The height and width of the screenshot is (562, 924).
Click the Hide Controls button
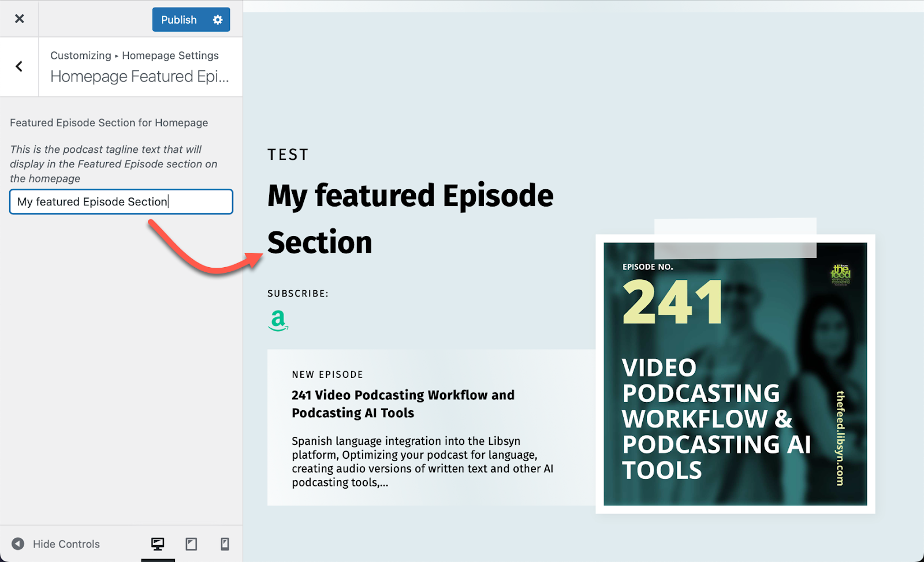[56, 544]
